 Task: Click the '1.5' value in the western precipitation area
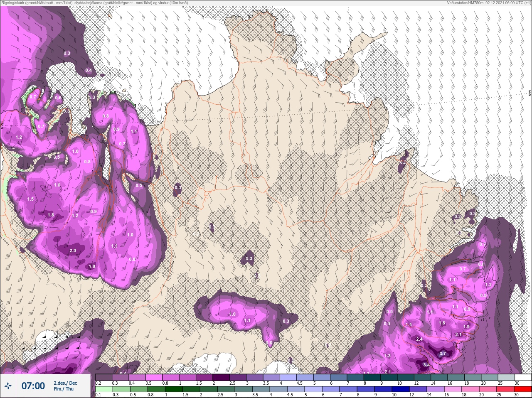[30, 199]
